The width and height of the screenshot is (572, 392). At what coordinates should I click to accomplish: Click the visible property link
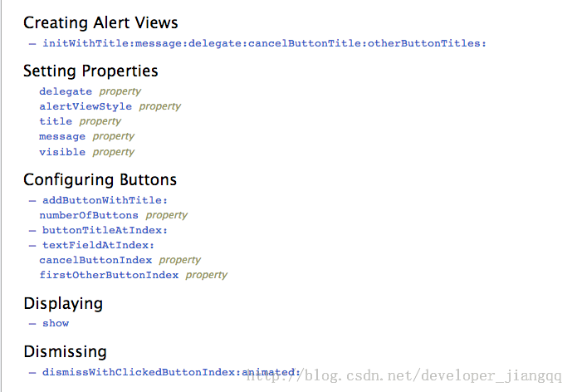pyautogui.click(x=62, y=152)
